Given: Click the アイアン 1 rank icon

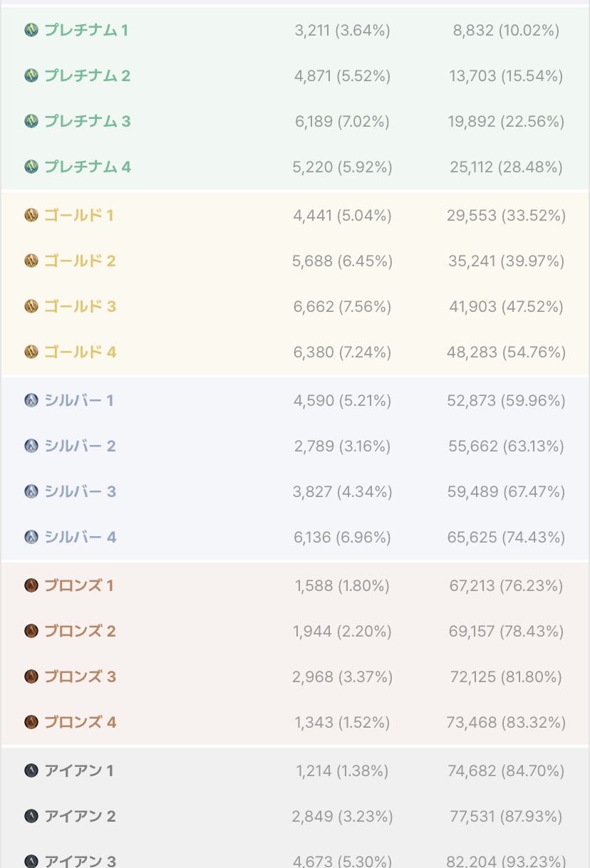Looking at the screenshot, I should 31,770.
